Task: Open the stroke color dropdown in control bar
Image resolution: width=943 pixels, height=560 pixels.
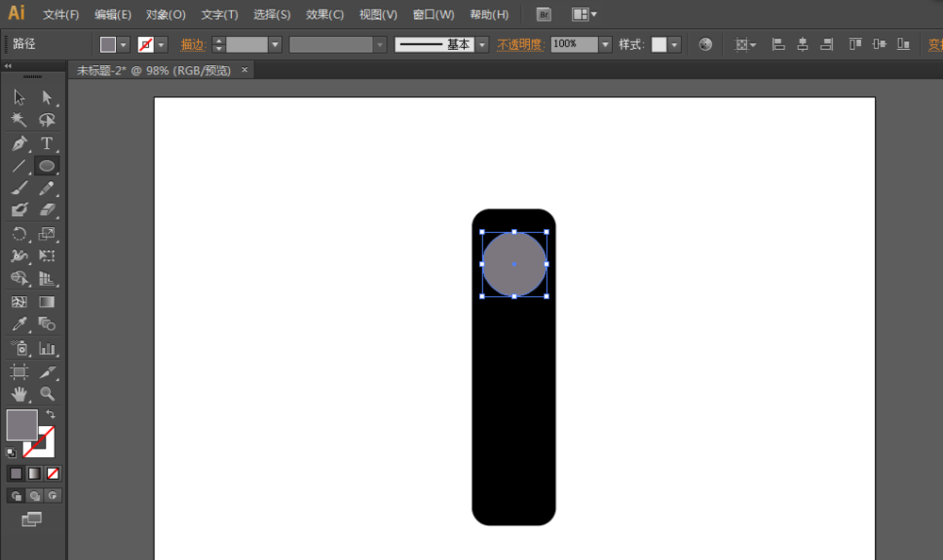Action: point(161,44)
